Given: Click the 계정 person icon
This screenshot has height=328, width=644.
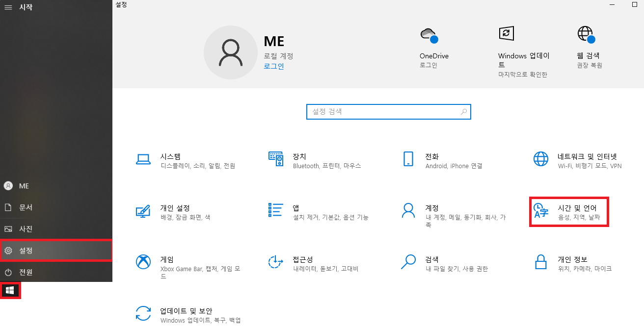Looking at the screenshot, I should (408, 210).
